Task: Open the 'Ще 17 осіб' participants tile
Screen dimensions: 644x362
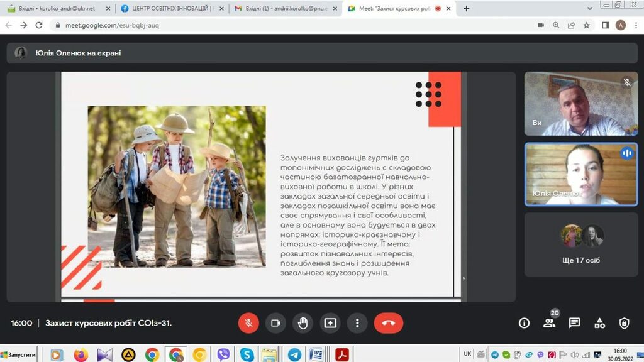Action: tap(581, 244)
